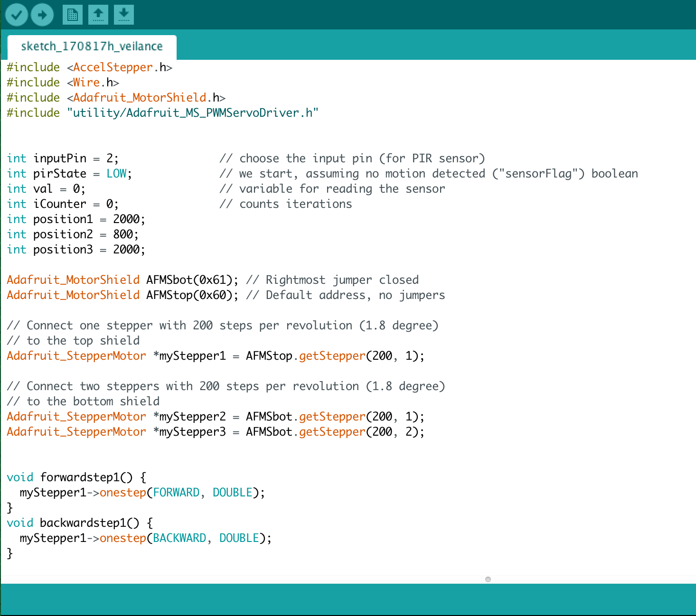Click on '#include <Adafruit_MotorShield.h>' line
Screen dimensions: 696x616
click(x=116, y=98)
